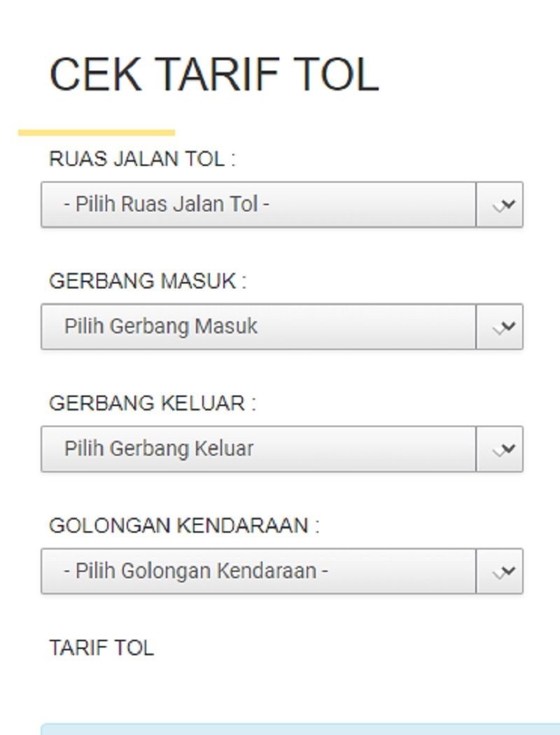Click the Golongan Kendaraan dropdown arrow
Viewport: 560px width, 735px height.
point(500,572)
